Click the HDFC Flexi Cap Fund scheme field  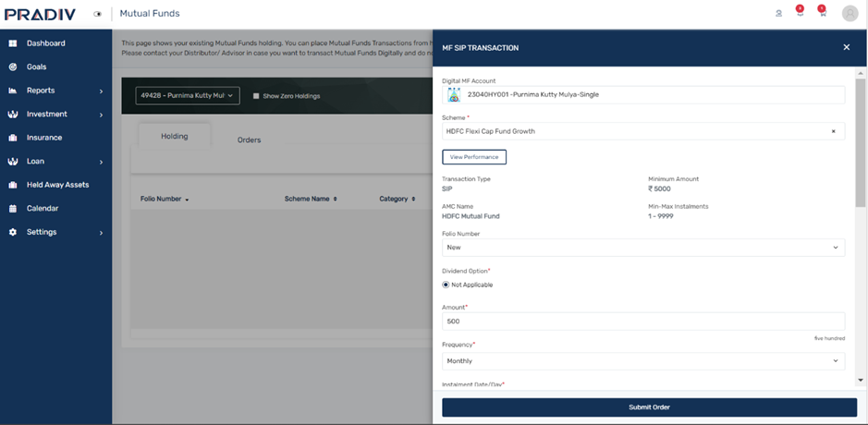(x=643, y=131)
